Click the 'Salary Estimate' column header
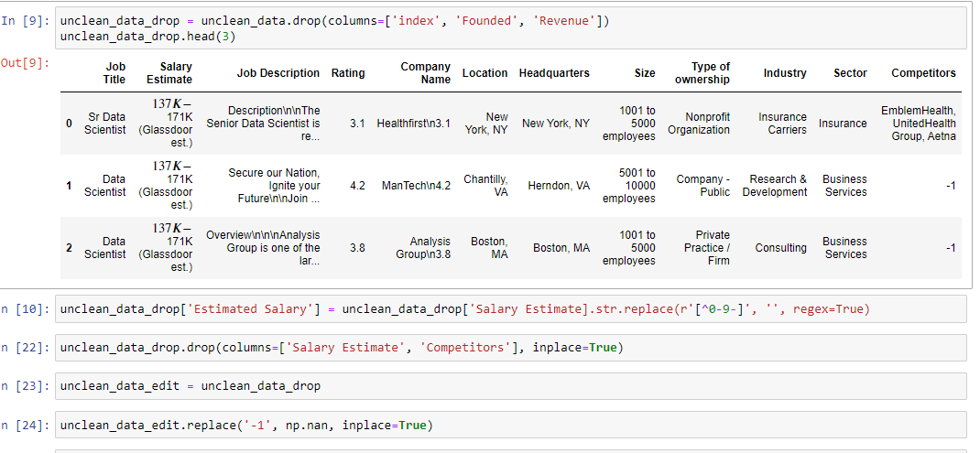This screenshot has height=453, width=980. pyautogui.click(x=169, y=73)
